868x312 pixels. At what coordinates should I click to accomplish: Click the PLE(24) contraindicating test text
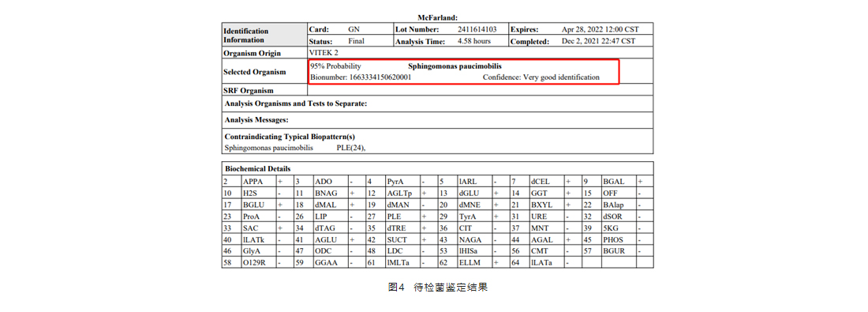pyautogui.click(x=351, y=148)
